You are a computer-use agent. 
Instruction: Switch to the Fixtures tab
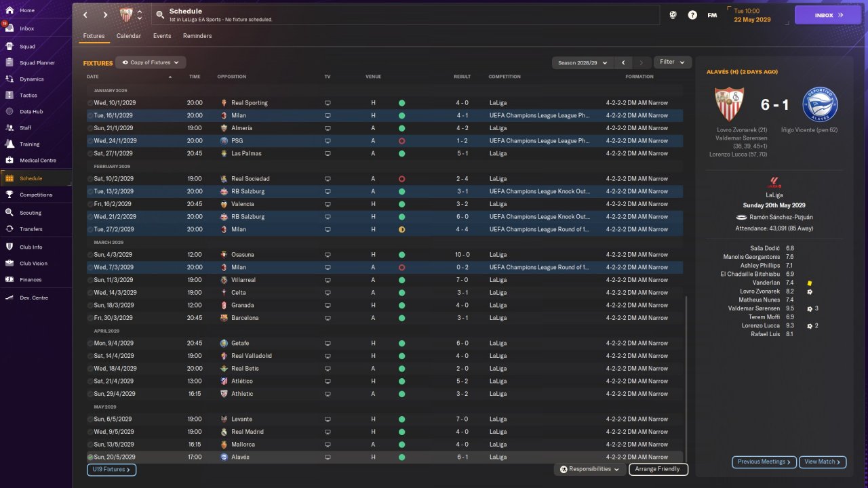(94, 36)
